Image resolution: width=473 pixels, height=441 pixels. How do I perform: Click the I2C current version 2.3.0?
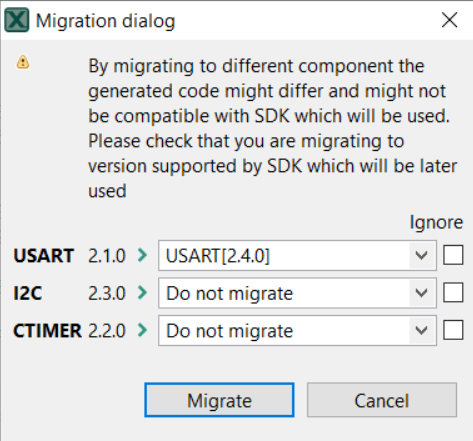107,293
